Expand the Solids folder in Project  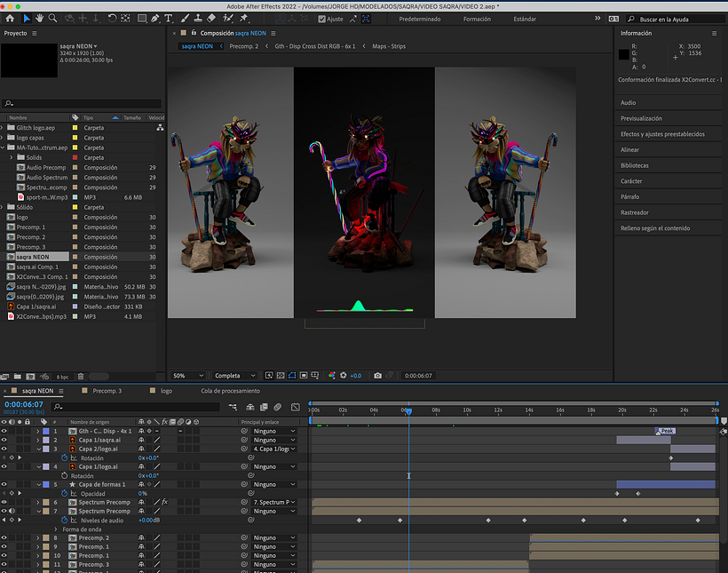coord(12,157)
